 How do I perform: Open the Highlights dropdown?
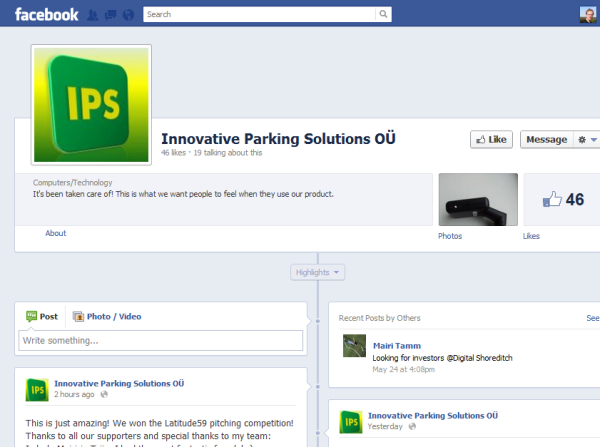pyautogui.click(x=317, y=272)
